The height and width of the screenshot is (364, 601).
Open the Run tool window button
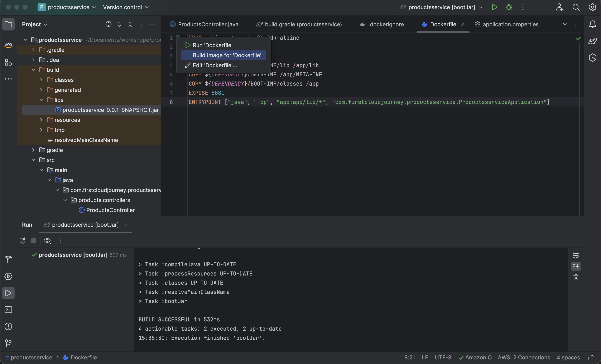[8, 293]
